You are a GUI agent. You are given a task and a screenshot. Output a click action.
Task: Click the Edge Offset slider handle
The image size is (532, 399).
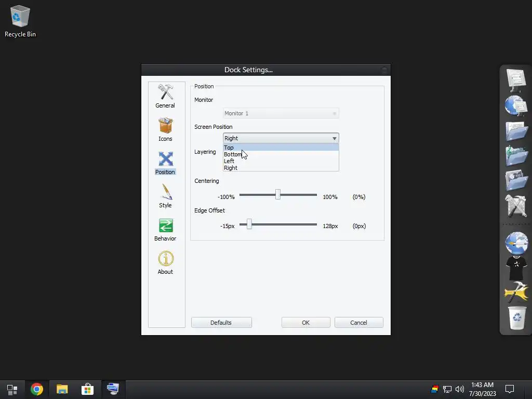tap(249, 224)
